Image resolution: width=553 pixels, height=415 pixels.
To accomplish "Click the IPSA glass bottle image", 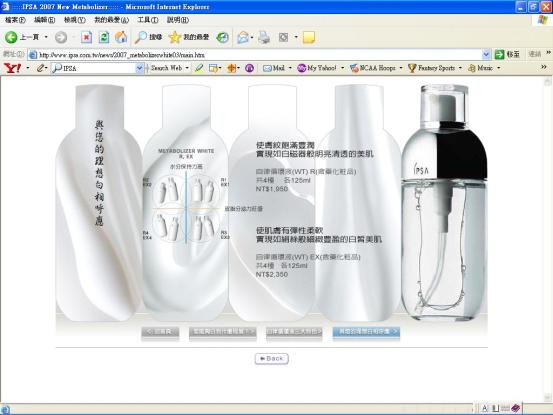I will [444, 203].
